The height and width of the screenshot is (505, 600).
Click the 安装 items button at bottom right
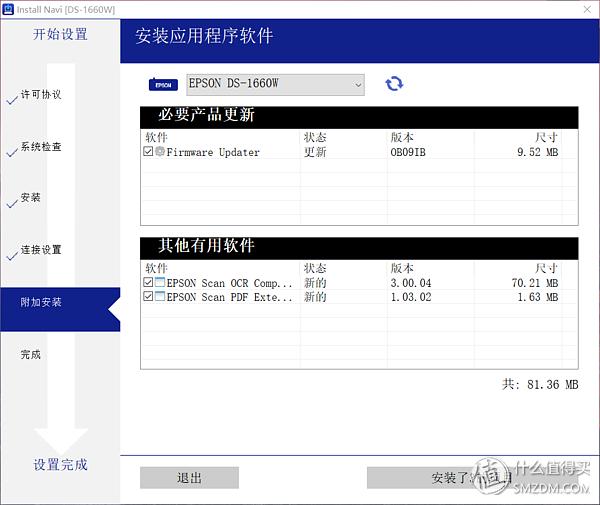coord(473,477)
